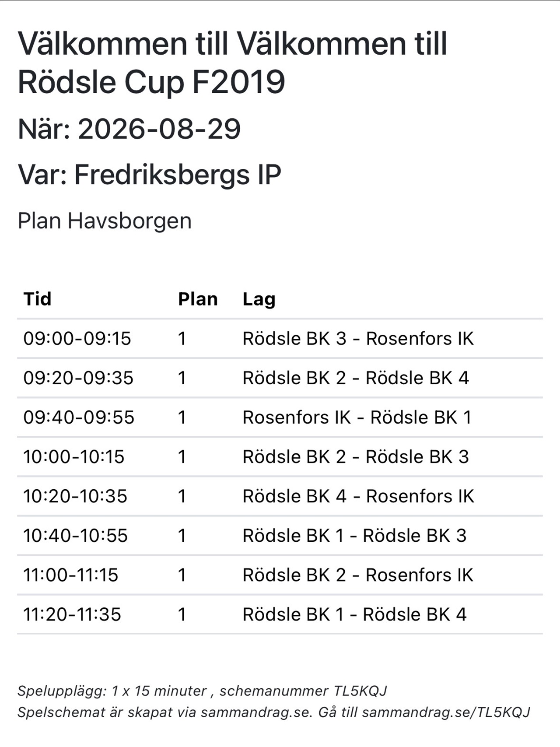Select Rödsle BK 2 - Rosenfors IK match

coord(358,575)
